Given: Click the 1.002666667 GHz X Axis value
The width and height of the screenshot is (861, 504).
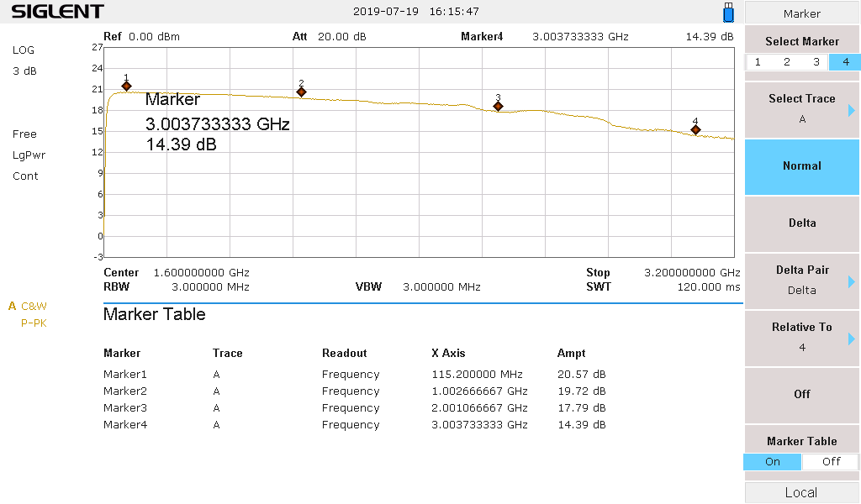Looking at the screenshot, I should tap(479, 391).
